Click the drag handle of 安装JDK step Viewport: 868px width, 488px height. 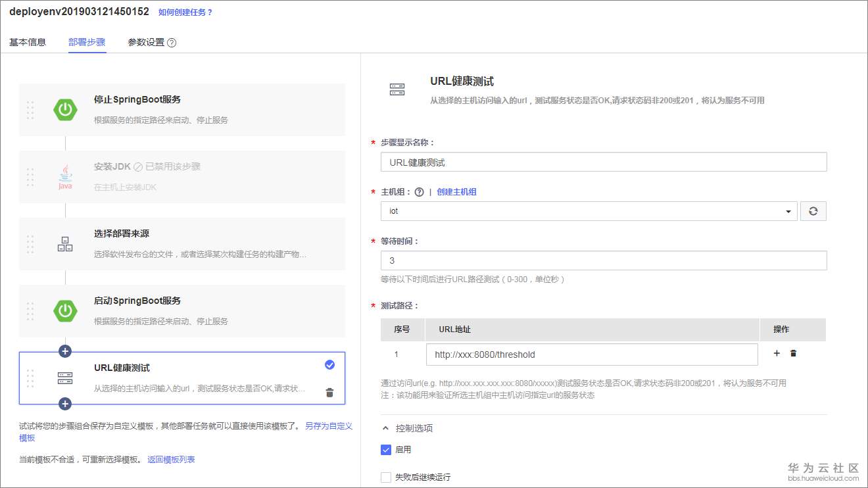30,177
